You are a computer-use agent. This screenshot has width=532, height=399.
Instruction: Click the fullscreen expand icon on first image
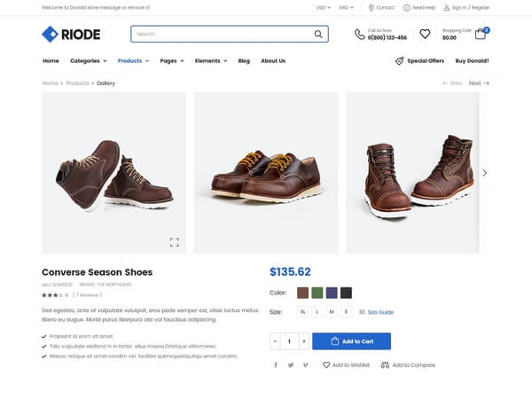point(175,242)
